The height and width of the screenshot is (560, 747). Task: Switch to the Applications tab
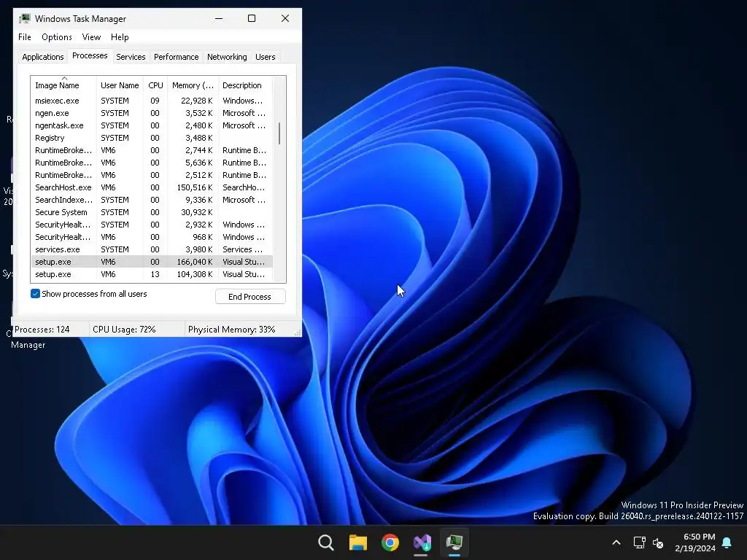pyautogui.click(x=43, y=57)
